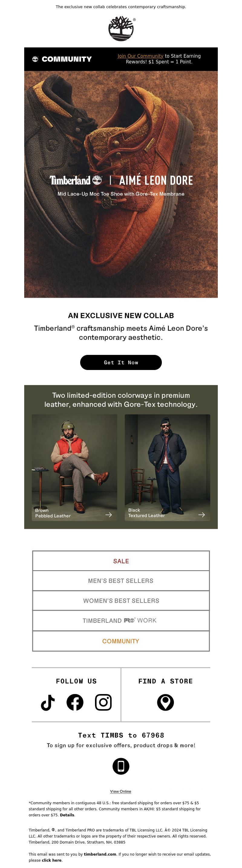Open the Brown Pebbled Leather product photo

coord(74,467)
